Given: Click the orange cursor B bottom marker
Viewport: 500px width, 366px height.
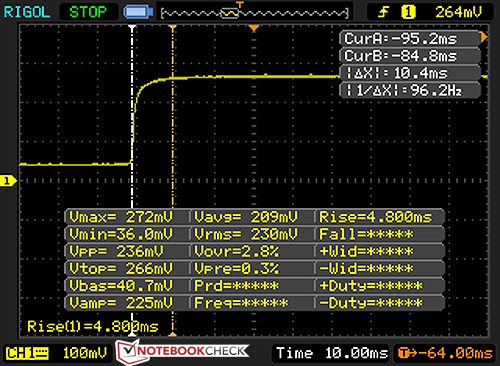Looking at the screenshot, I should (x=172, y=334).
